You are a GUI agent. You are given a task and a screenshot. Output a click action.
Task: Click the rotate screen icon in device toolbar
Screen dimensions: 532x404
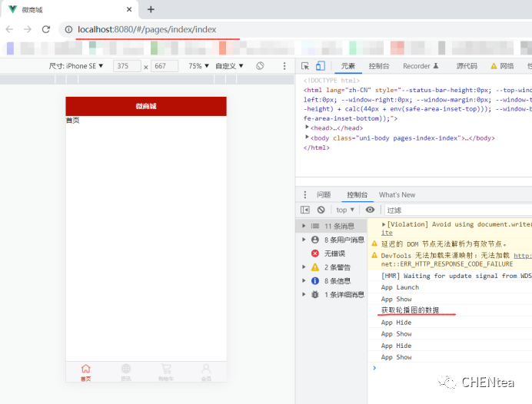260,66
